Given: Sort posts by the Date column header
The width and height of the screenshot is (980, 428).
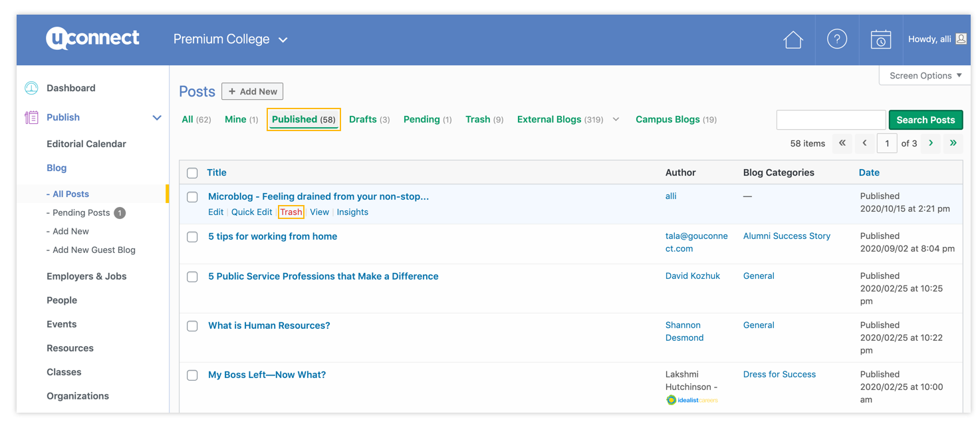Looking at the screenshot, I should [x=868, y=172].
